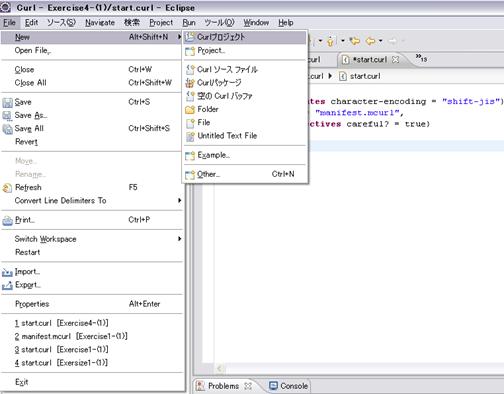This screenshot has width=504, height=394.
Task: Click the Print printer icon
Action: (x=7, y=220)
